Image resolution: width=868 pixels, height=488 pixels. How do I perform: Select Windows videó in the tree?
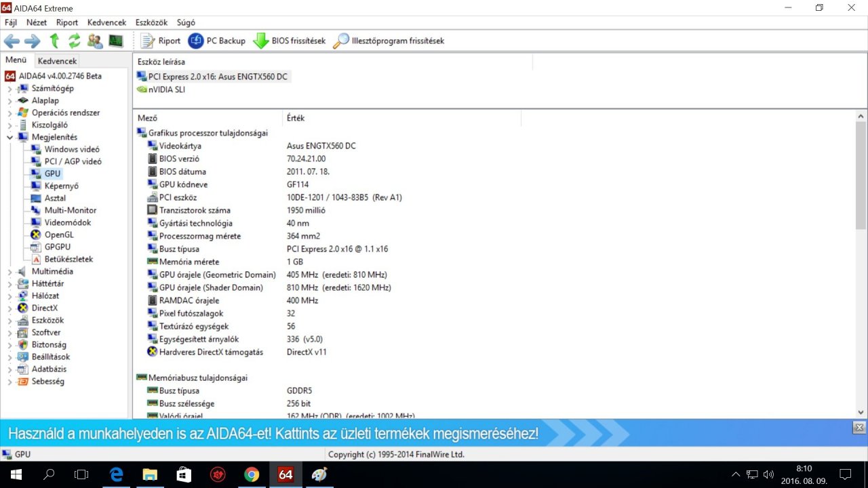tap(72, 149)
